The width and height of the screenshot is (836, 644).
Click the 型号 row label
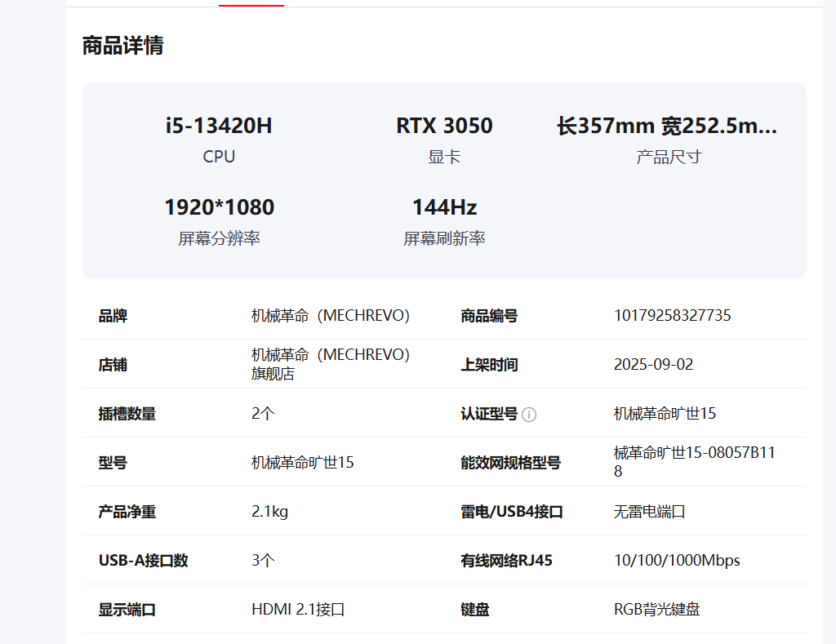(113, 463)
